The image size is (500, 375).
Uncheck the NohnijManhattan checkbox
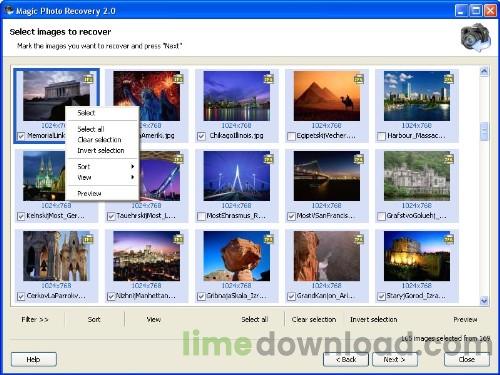[x=111, y=296]
